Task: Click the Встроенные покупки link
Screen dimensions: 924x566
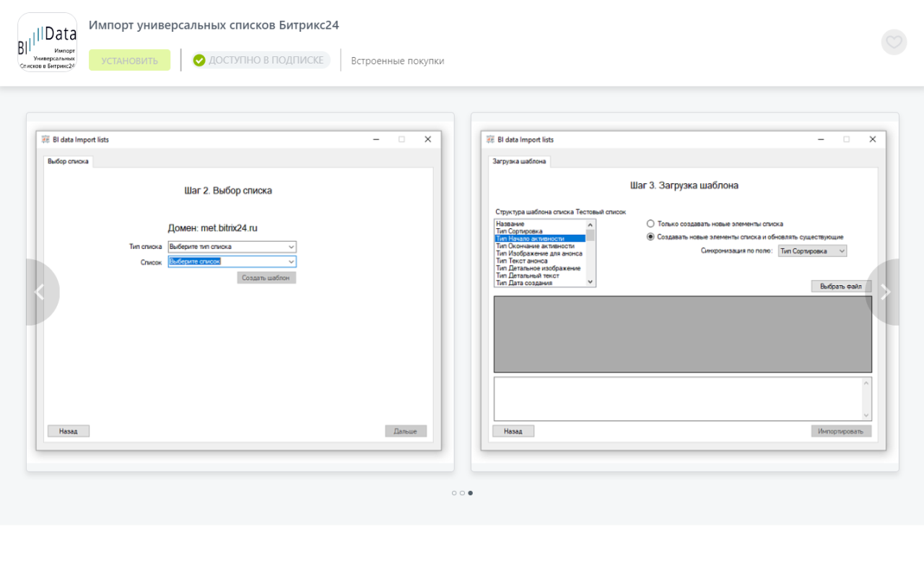Action: point(398,61)
